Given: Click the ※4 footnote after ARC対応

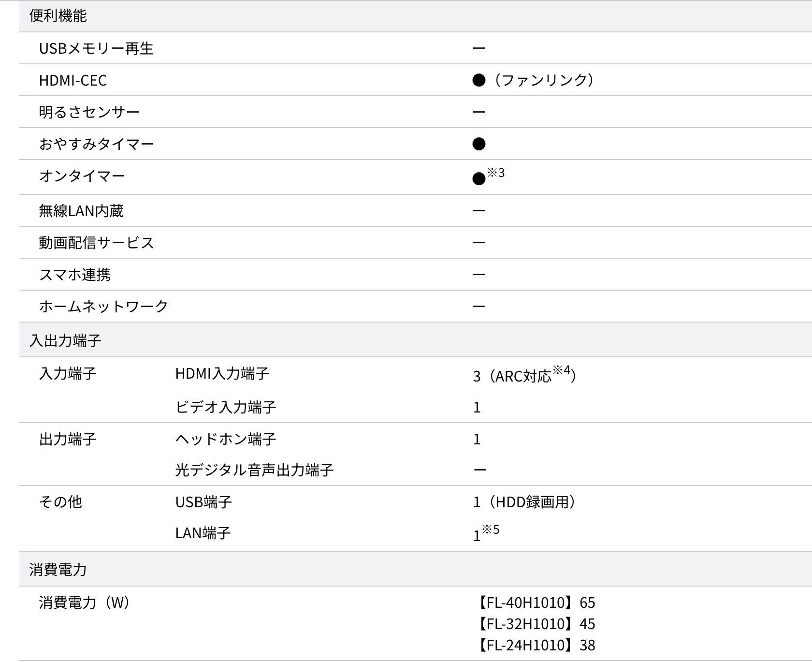Looking at the screenshot, I should pyautogui.click(x=562, y=371).
